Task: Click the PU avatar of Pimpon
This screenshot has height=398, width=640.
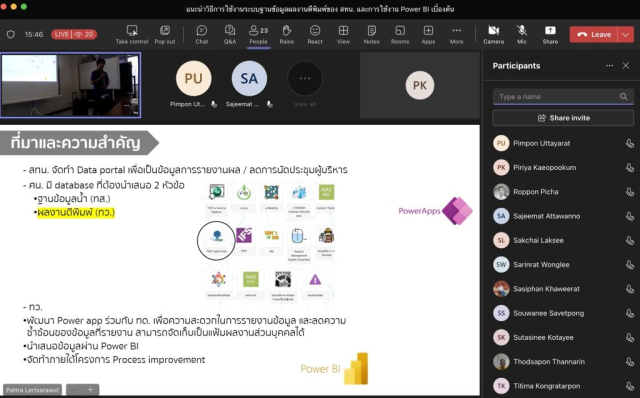Action: pos(193,78)
